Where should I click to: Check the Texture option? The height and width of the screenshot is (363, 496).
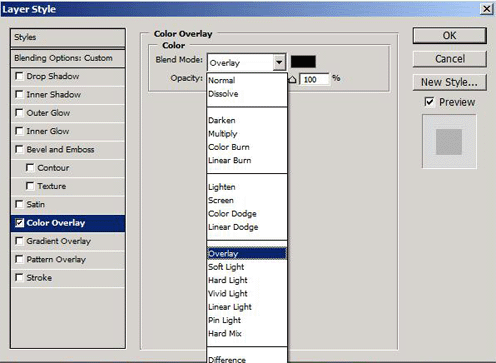(30, 186)
